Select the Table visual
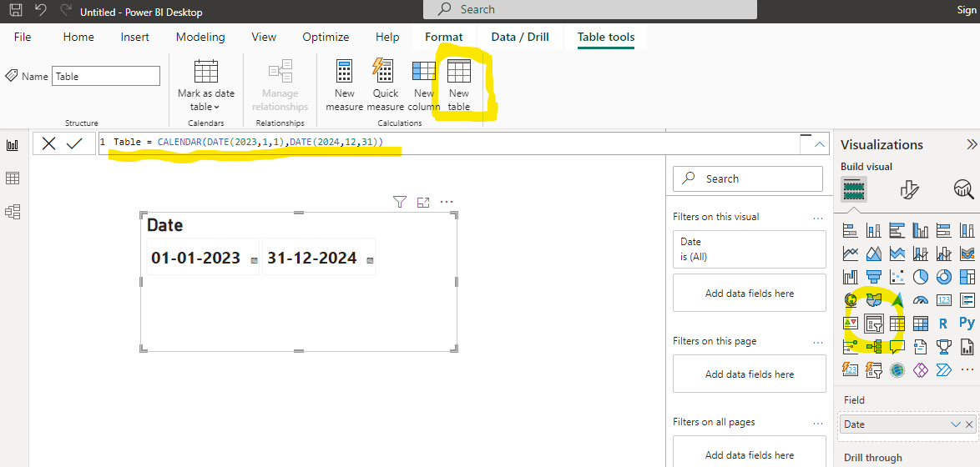Viewport: 980px width, 467px height. 897,323
